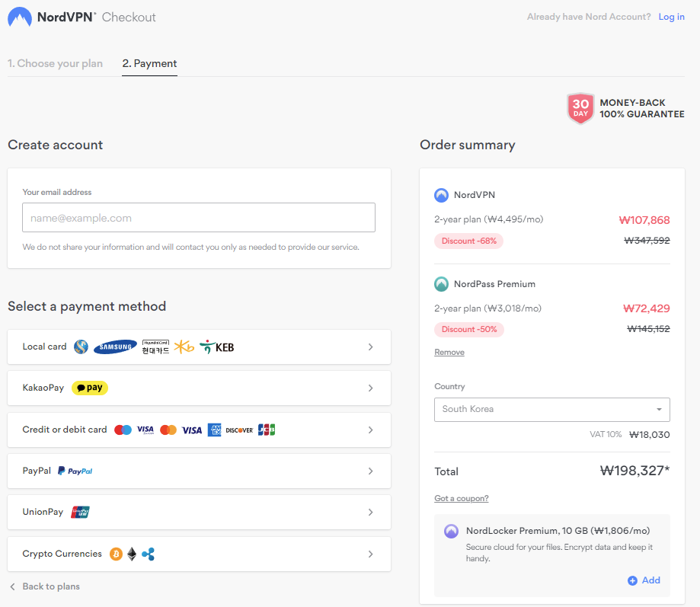
Task: Click NordVPN product icon in order summary
Action: (x=441, y=195)
